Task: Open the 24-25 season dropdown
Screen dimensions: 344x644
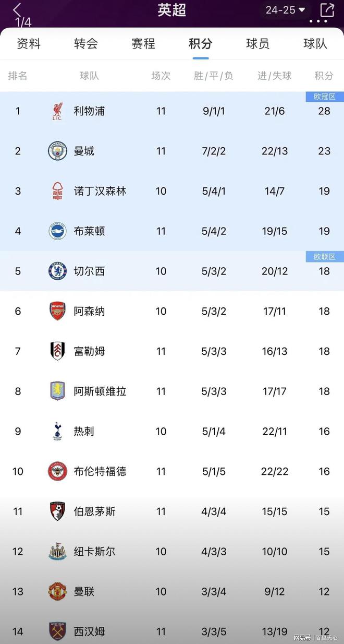Action: coord(285,9)
